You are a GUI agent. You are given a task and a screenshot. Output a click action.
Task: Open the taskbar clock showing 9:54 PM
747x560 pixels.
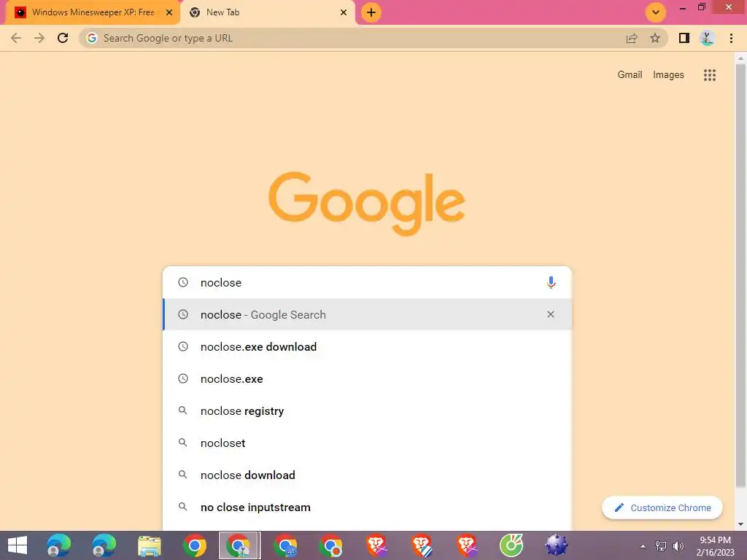coord(715,546)
